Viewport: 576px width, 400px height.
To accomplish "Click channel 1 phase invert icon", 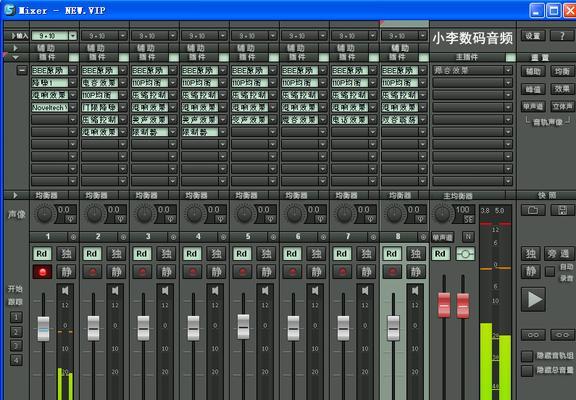I will 71,219.
